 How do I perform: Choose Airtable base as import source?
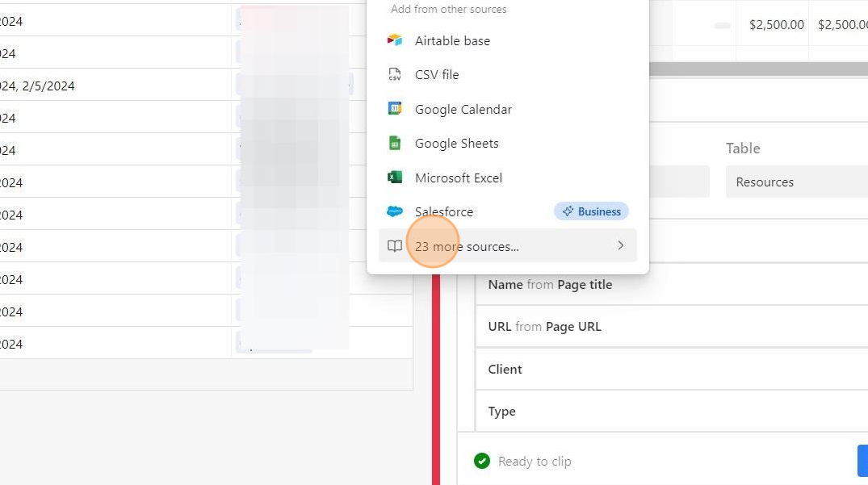pyautogui.click(x=508, y=40)
